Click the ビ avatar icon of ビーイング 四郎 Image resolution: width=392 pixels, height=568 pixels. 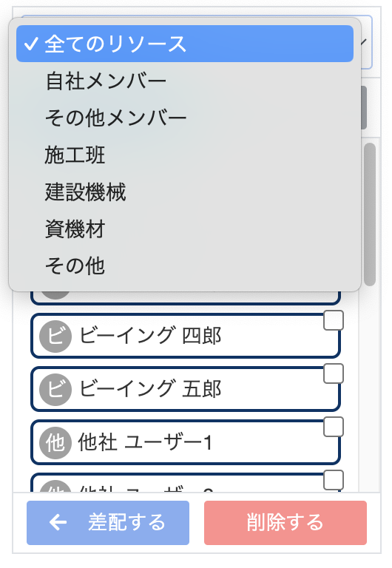[x=55, y=337]
